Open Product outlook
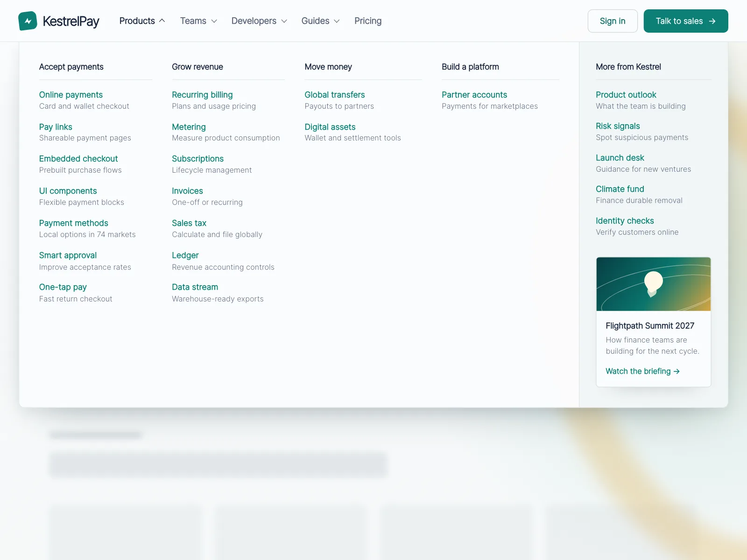 (x=626, y=95)
